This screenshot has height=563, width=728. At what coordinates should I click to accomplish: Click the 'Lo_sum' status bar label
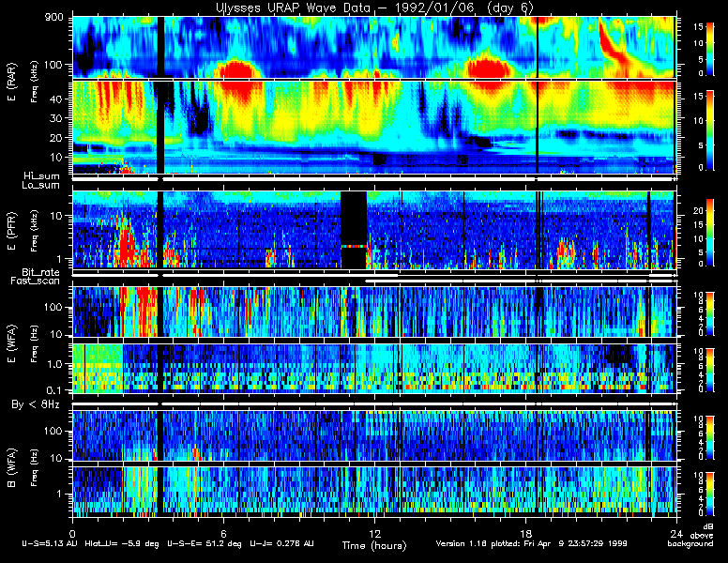tap(41, 186)
